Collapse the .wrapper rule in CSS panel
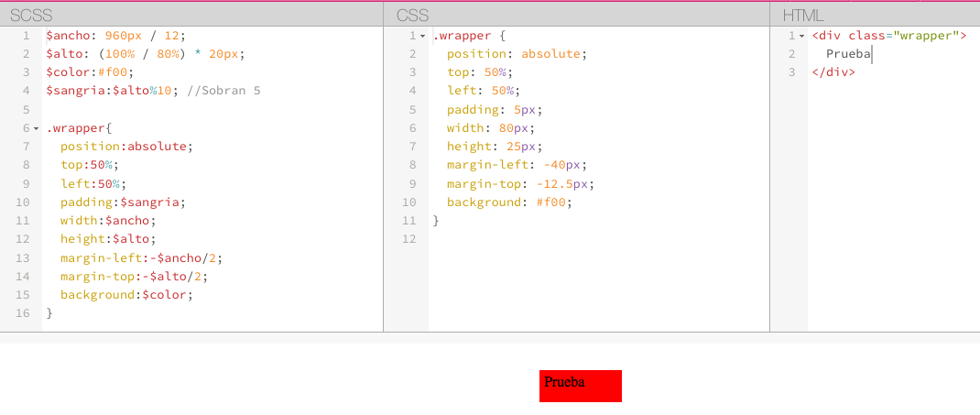The width and height of the screenshot is (980, 415). point(422,37)
